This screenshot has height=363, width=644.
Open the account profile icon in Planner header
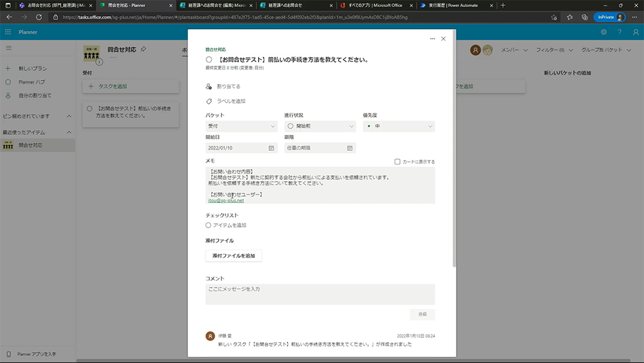(636, 32)
